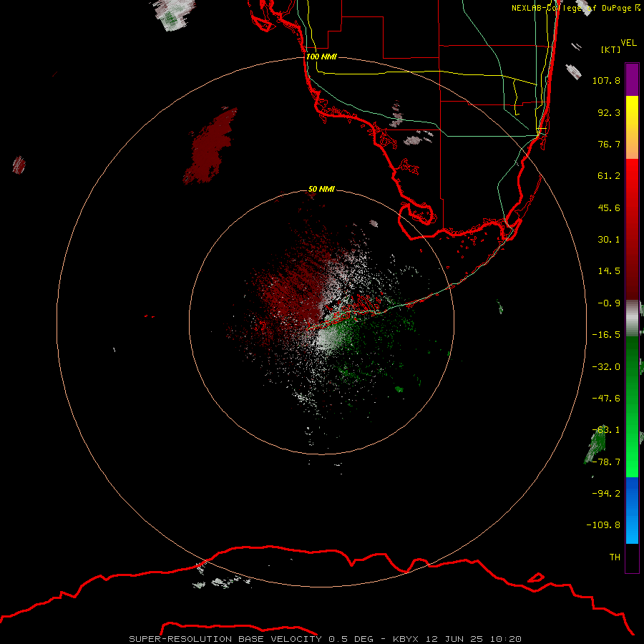Click the 92.3 legend value

point(609,112)
